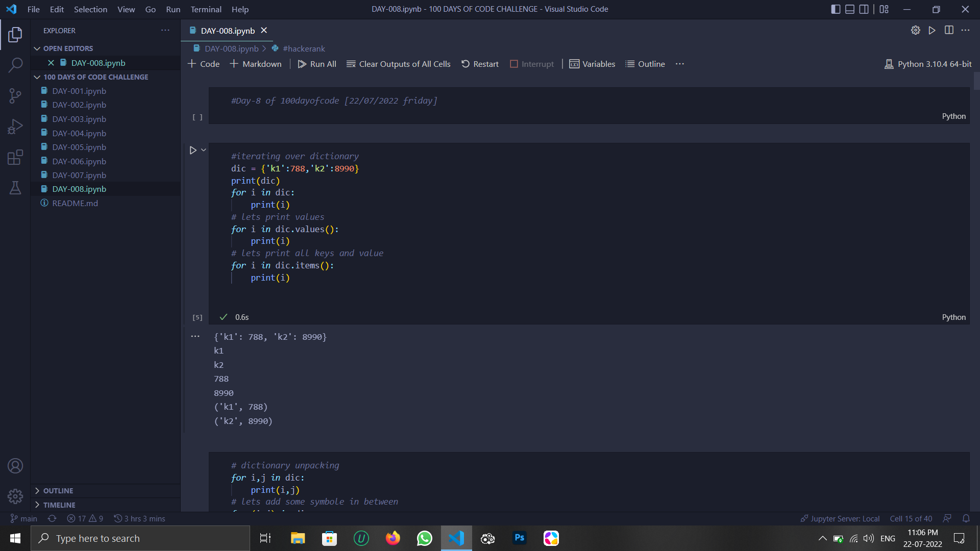Toggle the secondary sidebar
The width and height of the screenshot is (980, 551).
coord(864,9)
